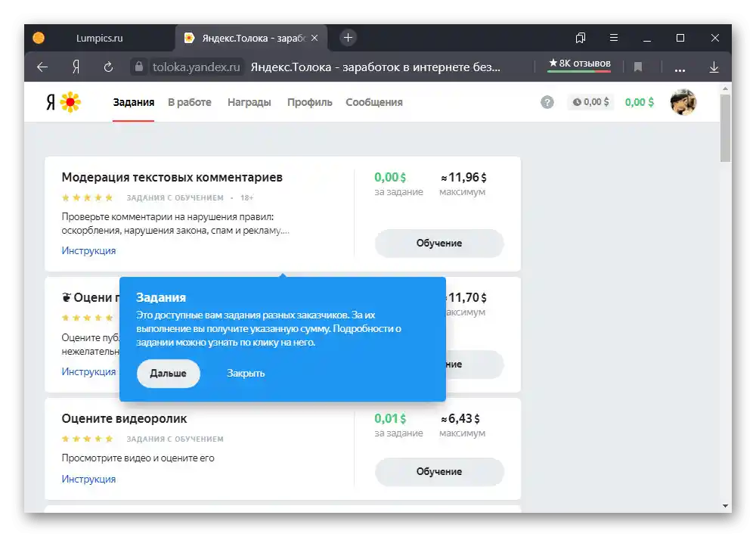Open Инструкция for Оцените видеоролик

88,479
